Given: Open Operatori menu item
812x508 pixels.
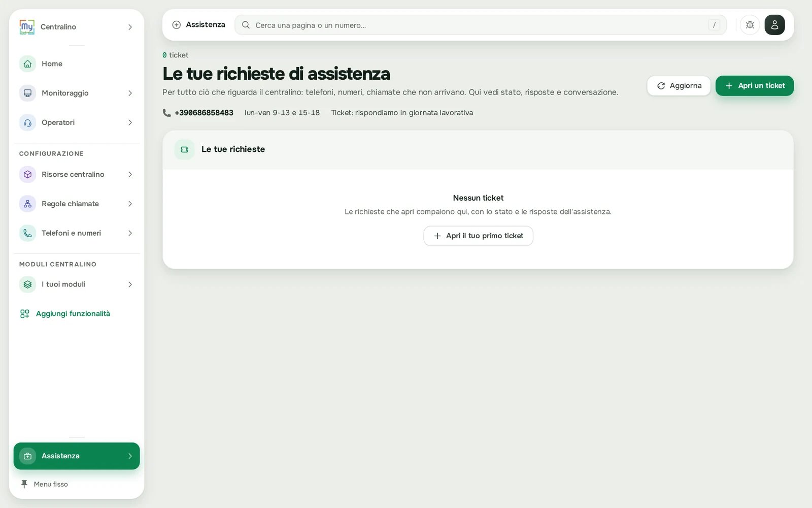Looking at the screenshot, I should coord(77,122).
